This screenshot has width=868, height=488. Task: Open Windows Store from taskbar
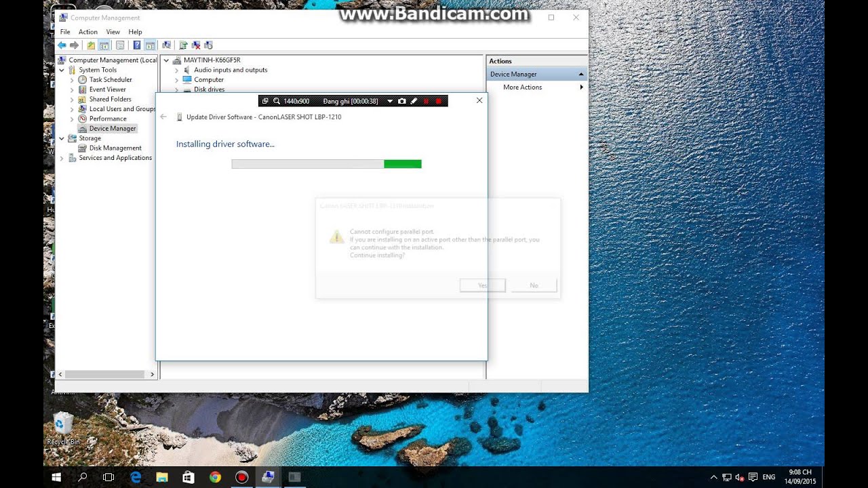tap(189, 477)
